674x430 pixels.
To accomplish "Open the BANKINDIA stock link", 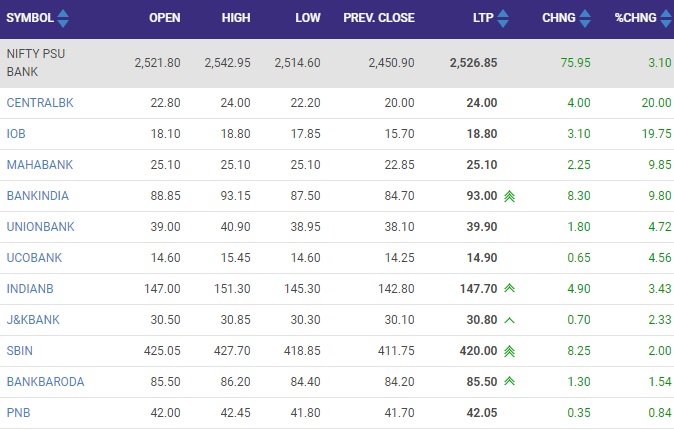I will pos(37,196).
